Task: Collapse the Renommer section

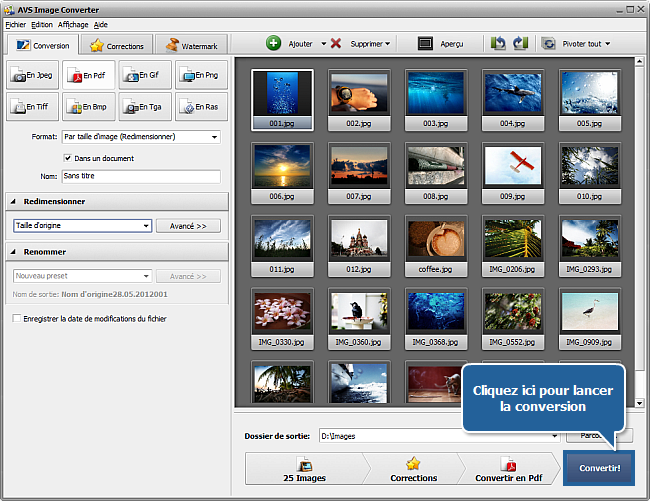Action: coord(15,252)
